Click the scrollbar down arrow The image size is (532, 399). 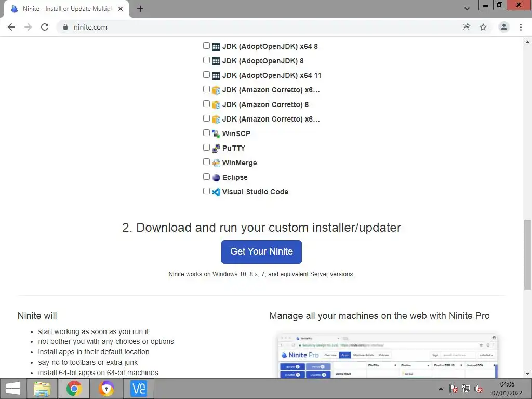[x=528, y=374]
